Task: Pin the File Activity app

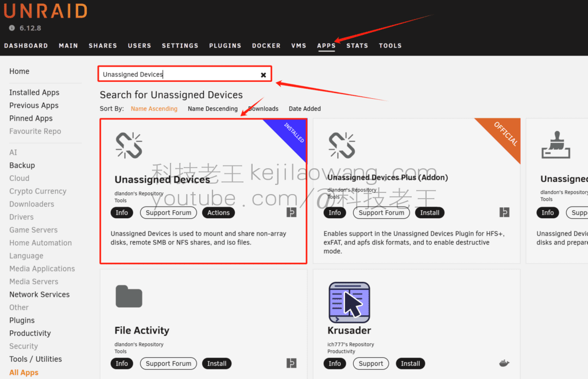Action: (291, 363)
